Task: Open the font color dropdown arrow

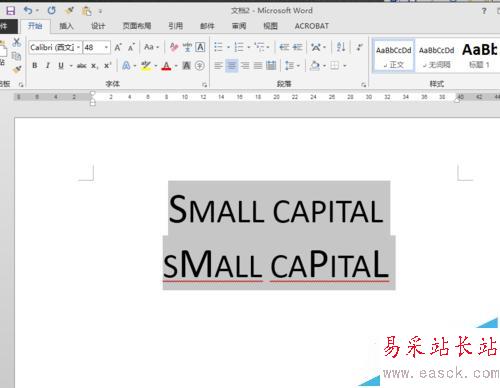Action: [x=176, y=66]
